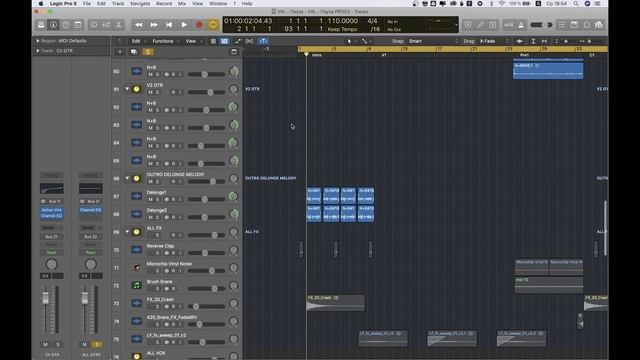
Task: Add new track with plus button
Action: tap(120, 52)
